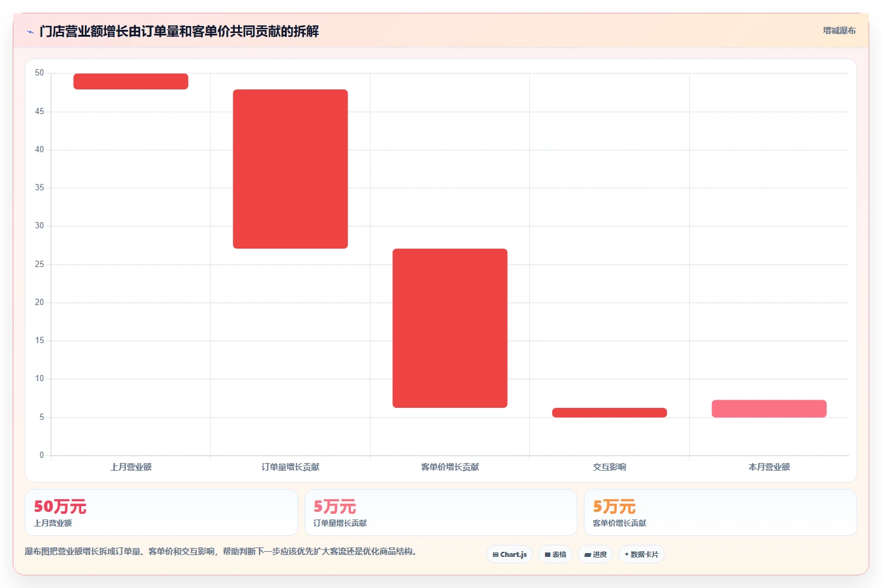The width and height of the screenshot is (882, 588).
Task: Click the lightning icon before the chart title
Action: coord(30,32)
